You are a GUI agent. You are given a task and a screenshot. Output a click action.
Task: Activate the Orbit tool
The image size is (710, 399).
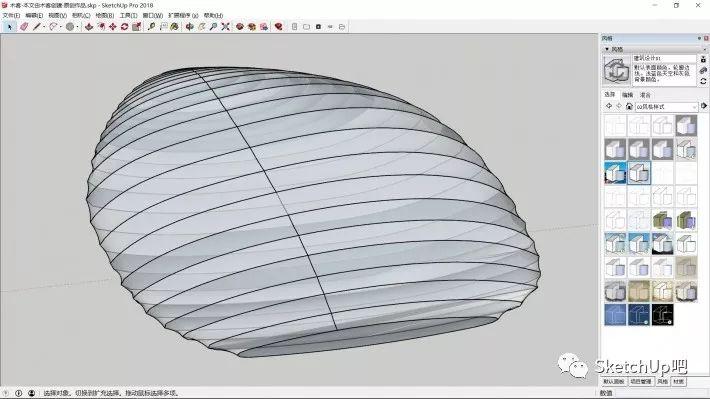[x=189, y=27]
